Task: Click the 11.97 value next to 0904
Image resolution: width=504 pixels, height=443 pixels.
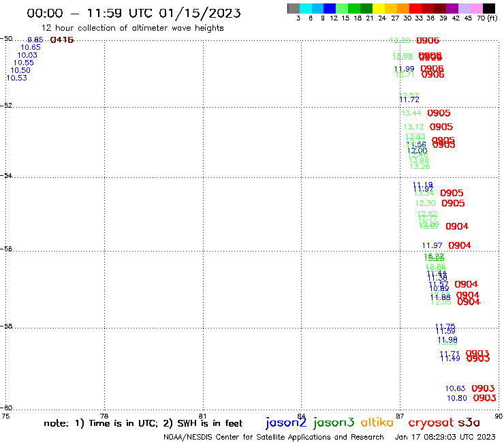Action: (x=432, y=245)
